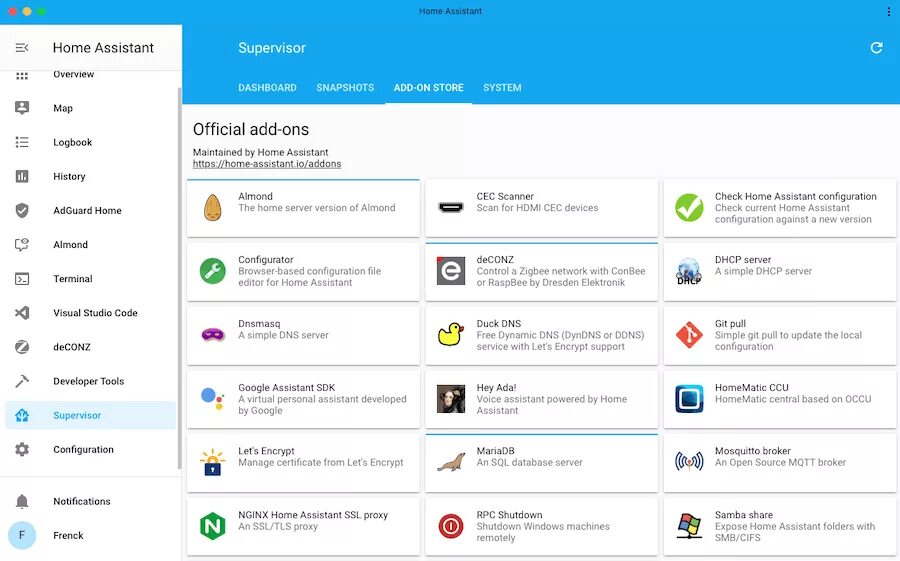Click the Overview grid icon in sidebar
The image size is (900, 561).
click(22, 75)
